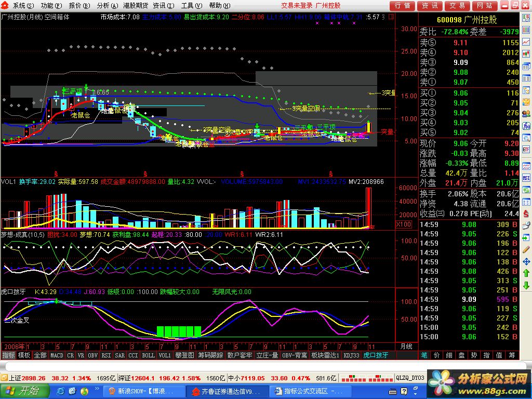This screenshot has width=532, height=399.
Task: Click the two-people users icon in sidebar
Action: click(x=526, y=114)
